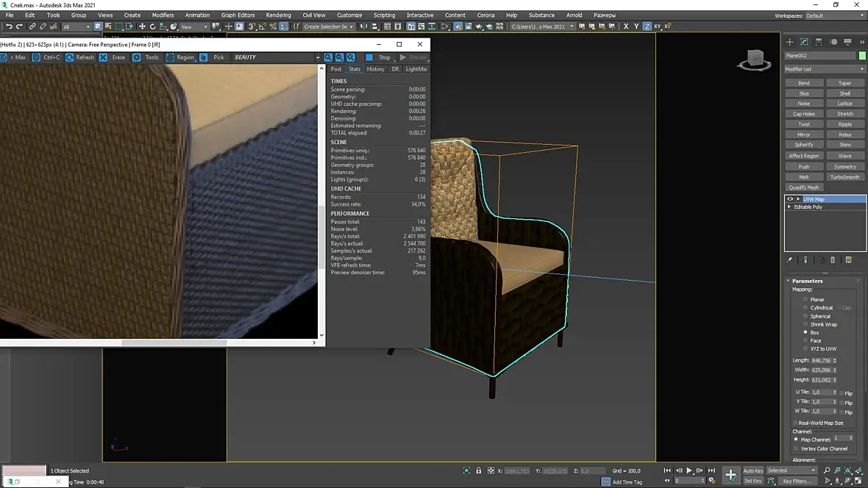Expand the Editable Poly stack entry
This screenshot has height=488, width=868.
point(790,207)
